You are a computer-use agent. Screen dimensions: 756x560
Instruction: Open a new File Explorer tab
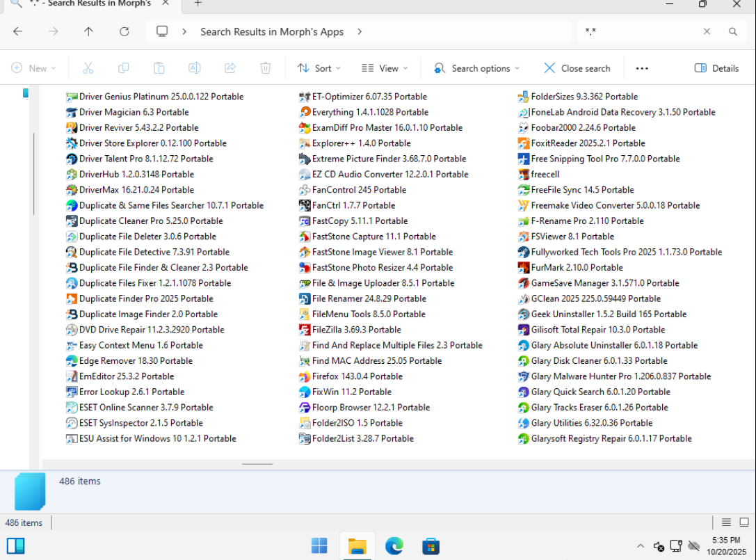[x=198, y=3]
